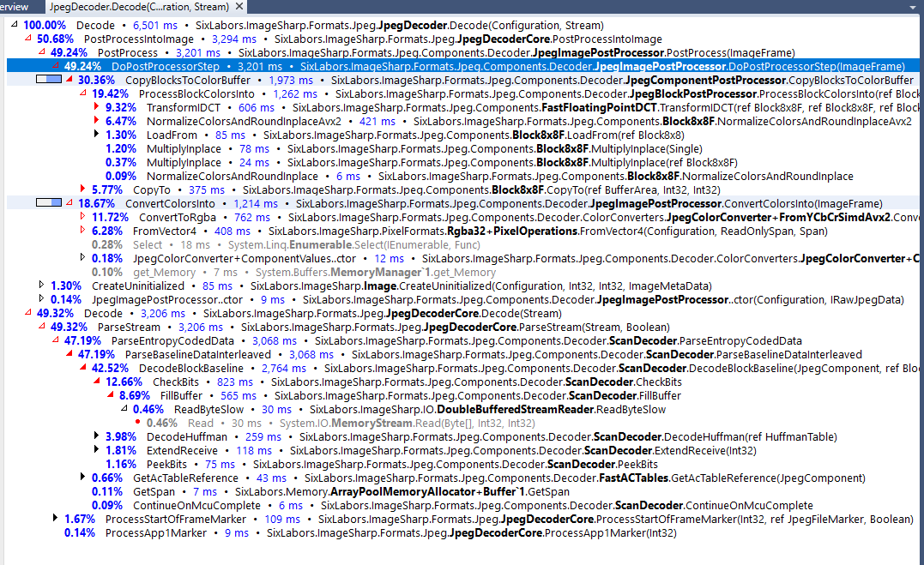Image resolution: width=924 pixels, height=565 pixels.
Task: Select the MultiplyInplace(ref Block8x8F) 24 ms row
Action: pyautogui.click(x=421, y=162)
